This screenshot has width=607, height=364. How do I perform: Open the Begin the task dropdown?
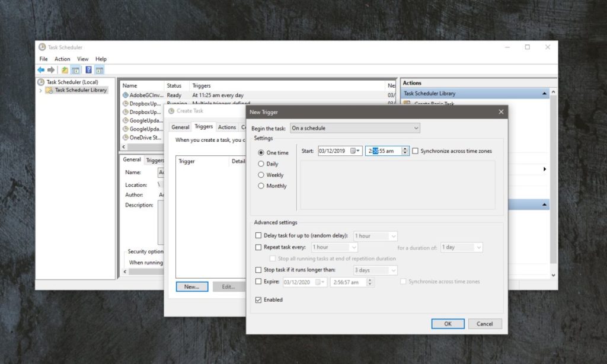354,128
